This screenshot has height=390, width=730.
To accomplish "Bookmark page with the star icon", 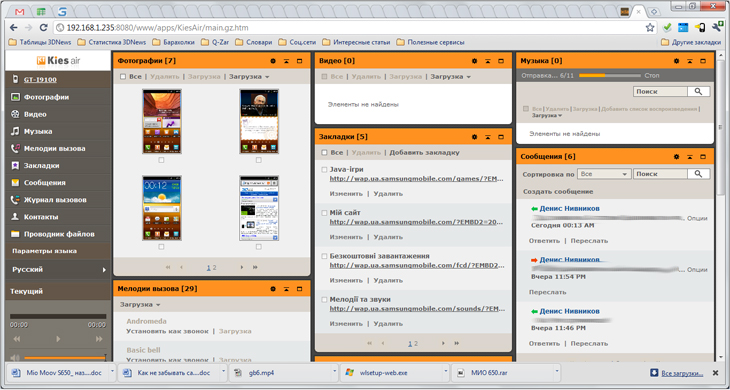I will (x=650, y=27).
